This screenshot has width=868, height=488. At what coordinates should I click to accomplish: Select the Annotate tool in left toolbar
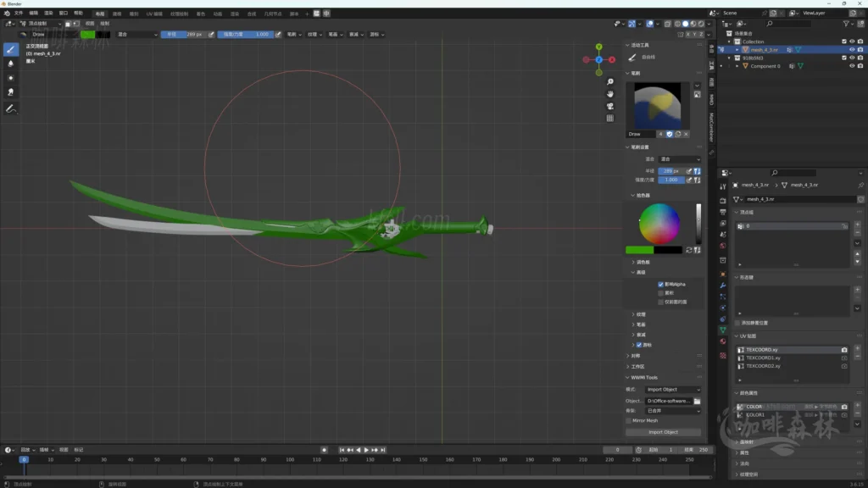tap(12, 109)
